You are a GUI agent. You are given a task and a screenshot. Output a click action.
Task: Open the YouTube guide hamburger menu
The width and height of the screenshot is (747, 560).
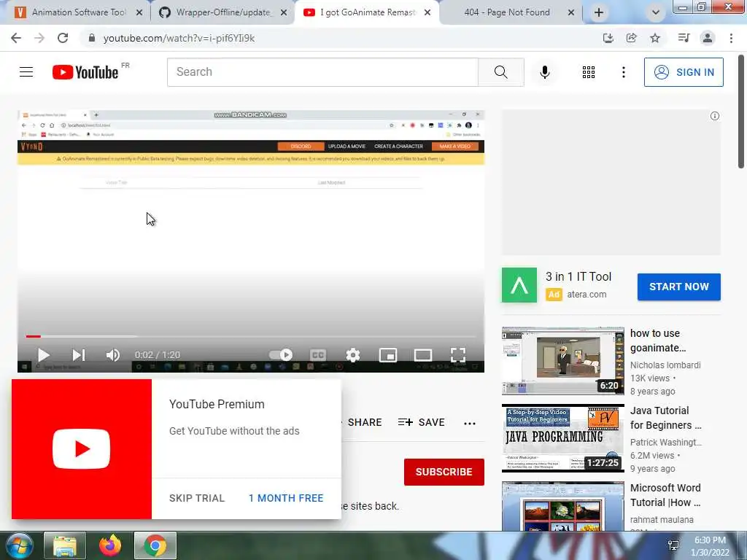click(26, 72)
